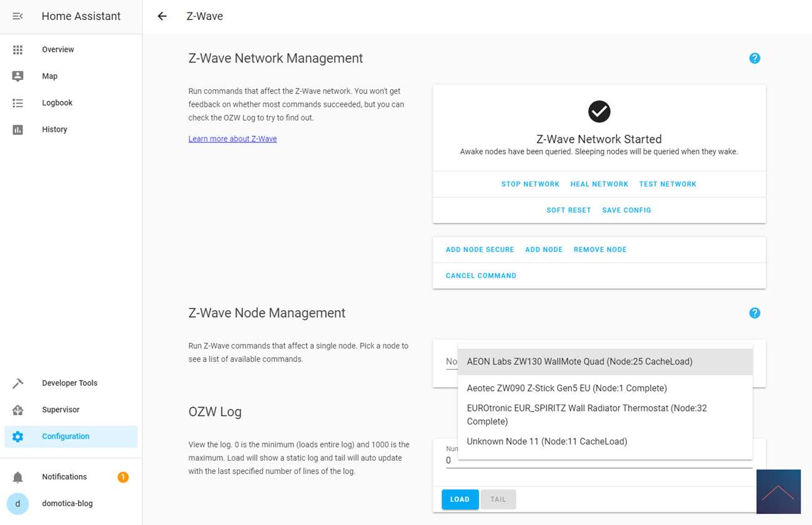Open the Configuration page
Viewport: 812px width, 525px height.
point(71,437)
